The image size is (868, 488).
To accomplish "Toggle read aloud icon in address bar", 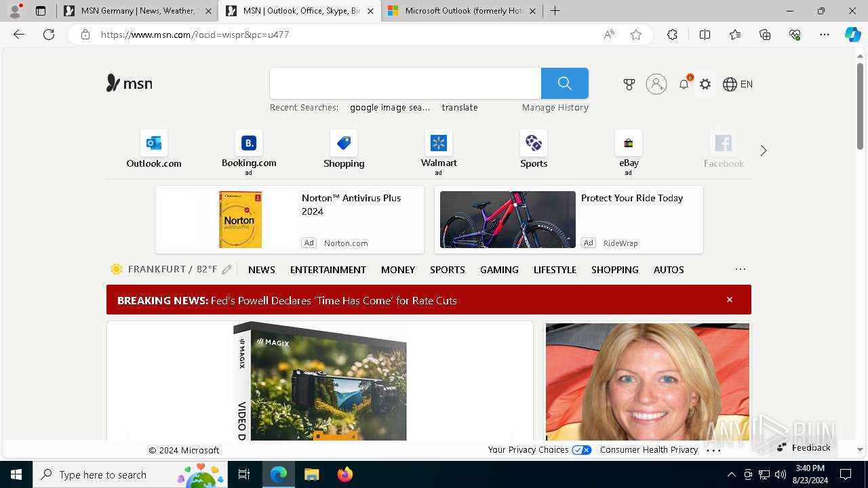I will [x=609, y=35].
